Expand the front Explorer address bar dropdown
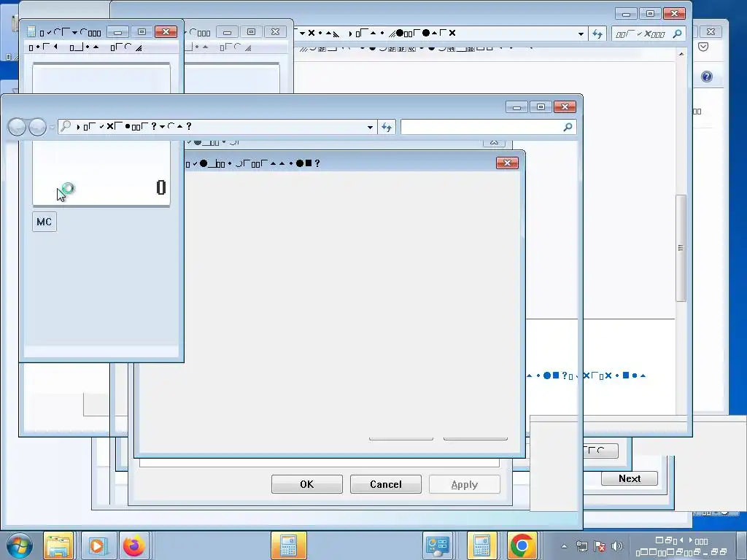The width and height of the screenshot is (747, 560). point(370,127)
